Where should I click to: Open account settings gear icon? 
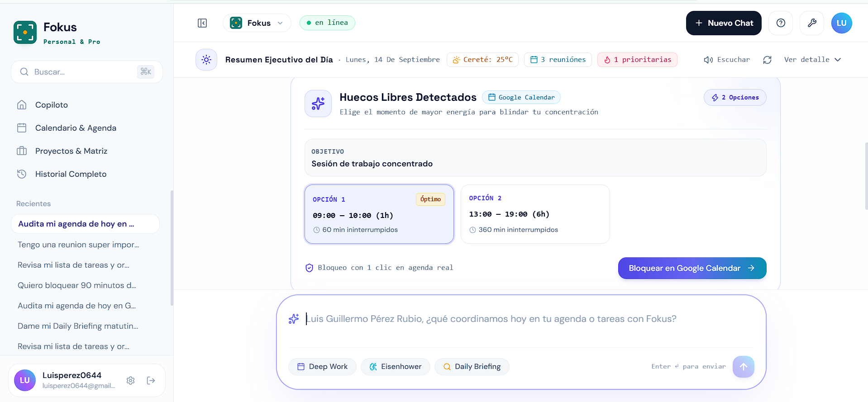[131, 380]
